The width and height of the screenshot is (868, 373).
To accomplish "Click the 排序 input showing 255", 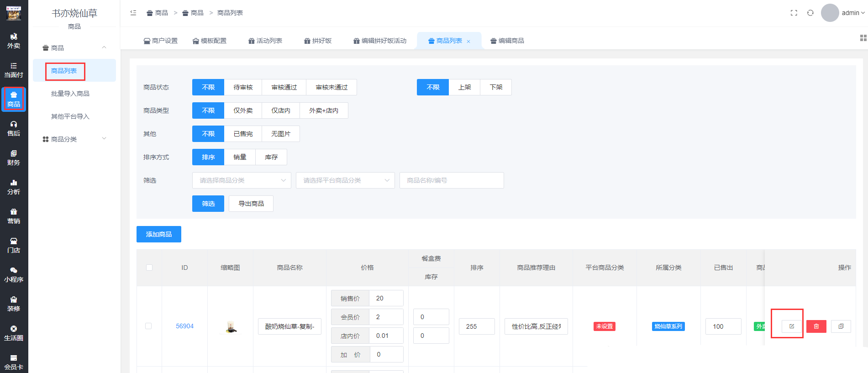I will (x=477, y=326).
